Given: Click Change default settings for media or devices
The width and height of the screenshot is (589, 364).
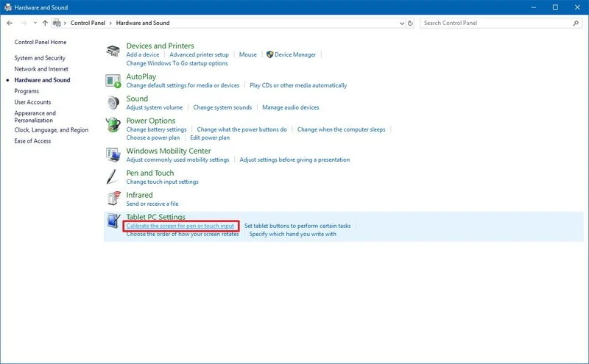Looking at the screenshot, I should 183,85.
